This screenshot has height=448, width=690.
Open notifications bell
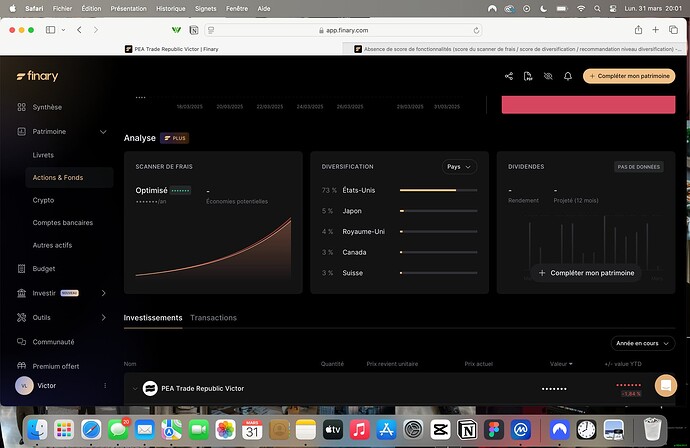568,76
